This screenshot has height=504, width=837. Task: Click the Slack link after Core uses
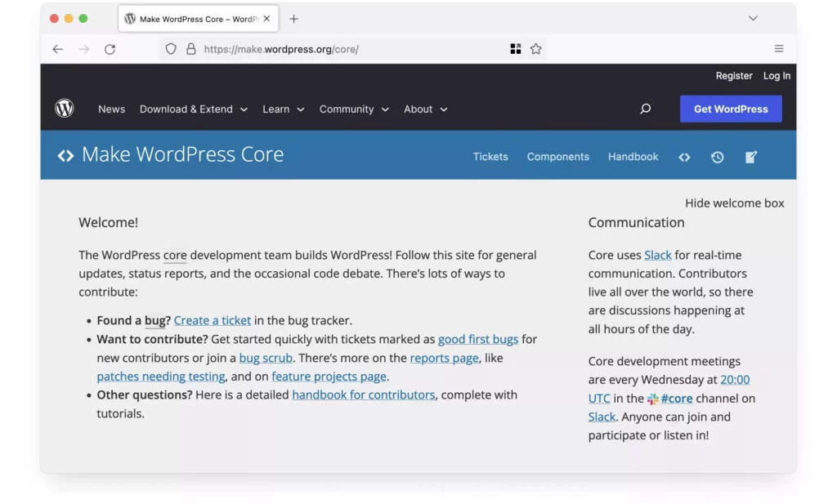(657, 255)
